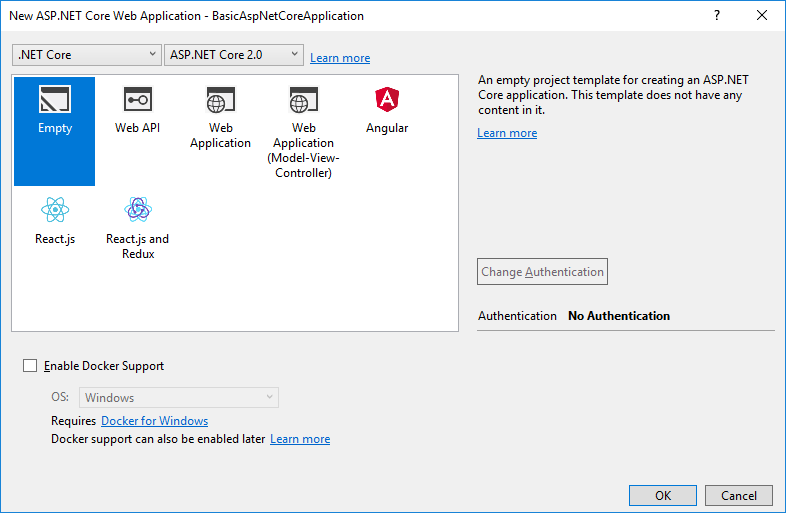
Task: Follow the Docker for Windows link
Action: (x=154, y=421)
